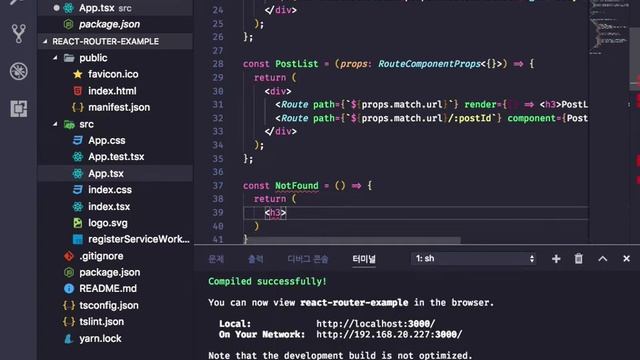Click the App.test.tsx React icon

(78, 157)
